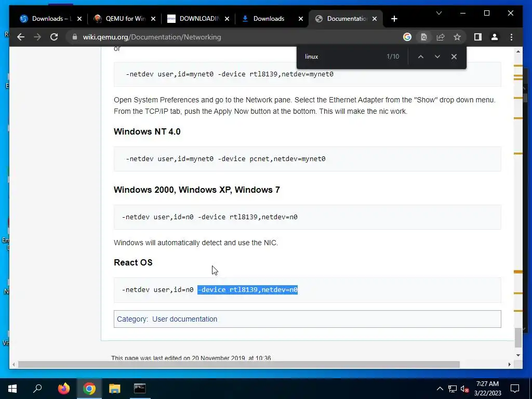Click the horizontal scrollbar thumb
Viewport: 532px width, 399px height.
click(x=239, y=364)
